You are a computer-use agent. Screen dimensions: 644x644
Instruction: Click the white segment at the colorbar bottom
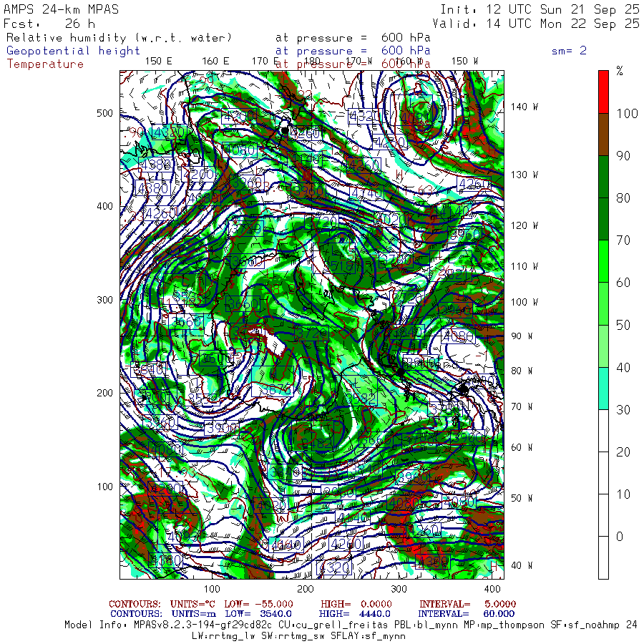tap(603, 558)
